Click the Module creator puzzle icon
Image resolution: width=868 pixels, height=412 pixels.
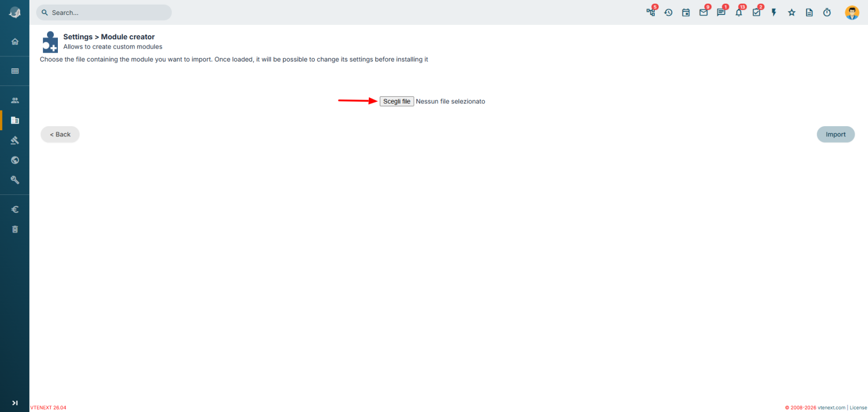50,42
